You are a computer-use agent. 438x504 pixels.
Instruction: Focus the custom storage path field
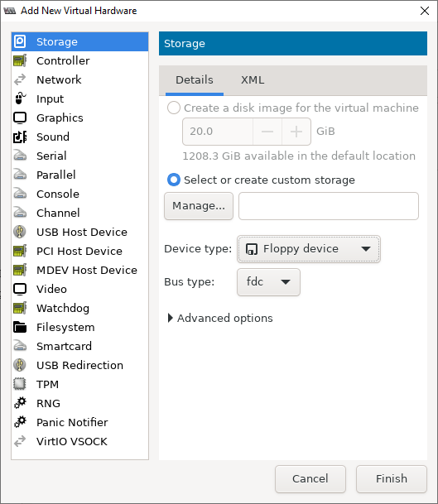(329, 206)
